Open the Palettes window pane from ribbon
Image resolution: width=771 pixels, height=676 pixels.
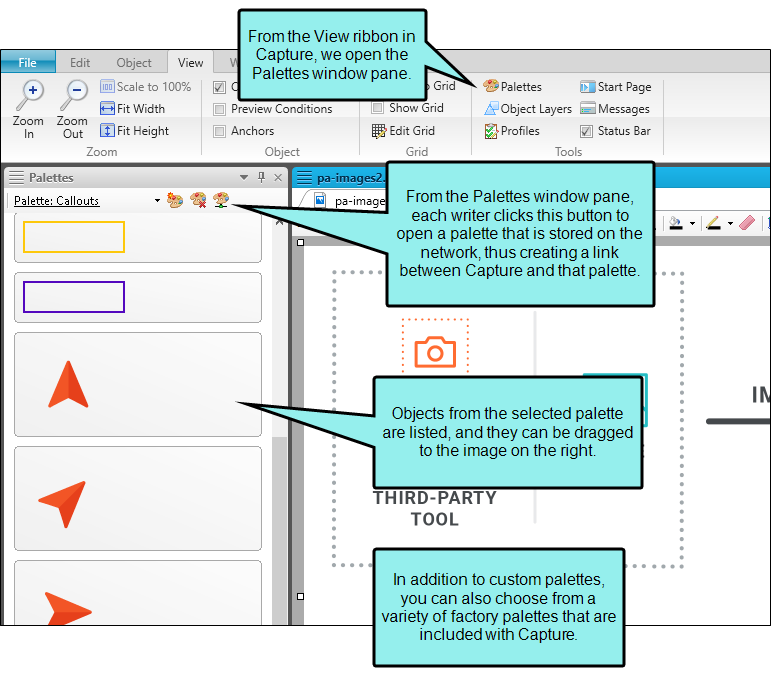[512, 87]
